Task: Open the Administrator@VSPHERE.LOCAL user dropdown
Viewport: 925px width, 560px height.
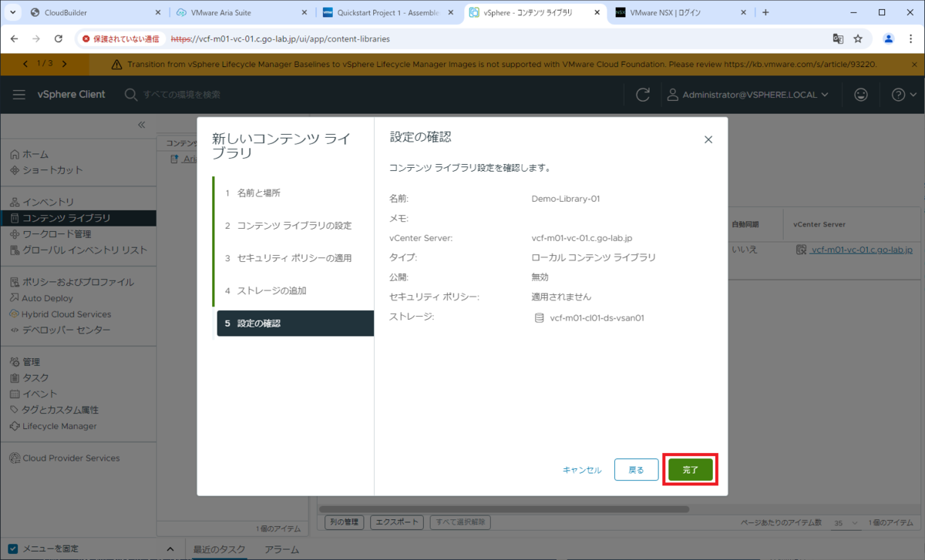Action: click(x=748, y=95)
